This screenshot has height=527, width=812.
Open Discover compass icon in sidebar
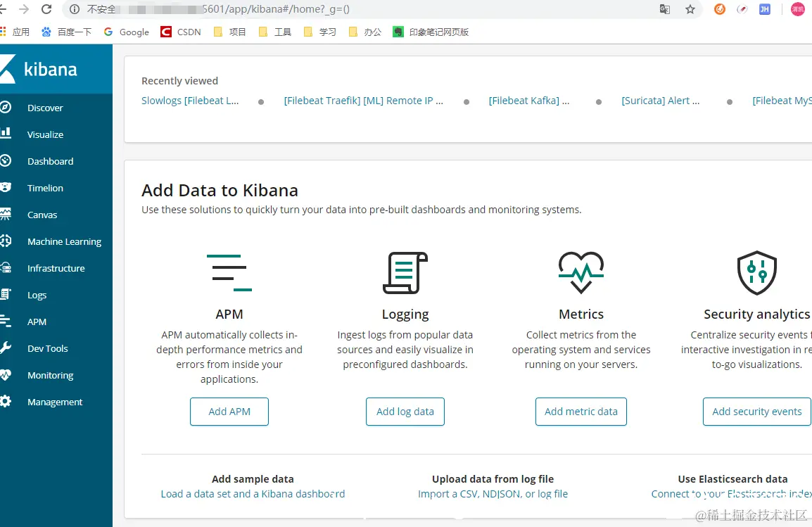click(x=5, y=107)
